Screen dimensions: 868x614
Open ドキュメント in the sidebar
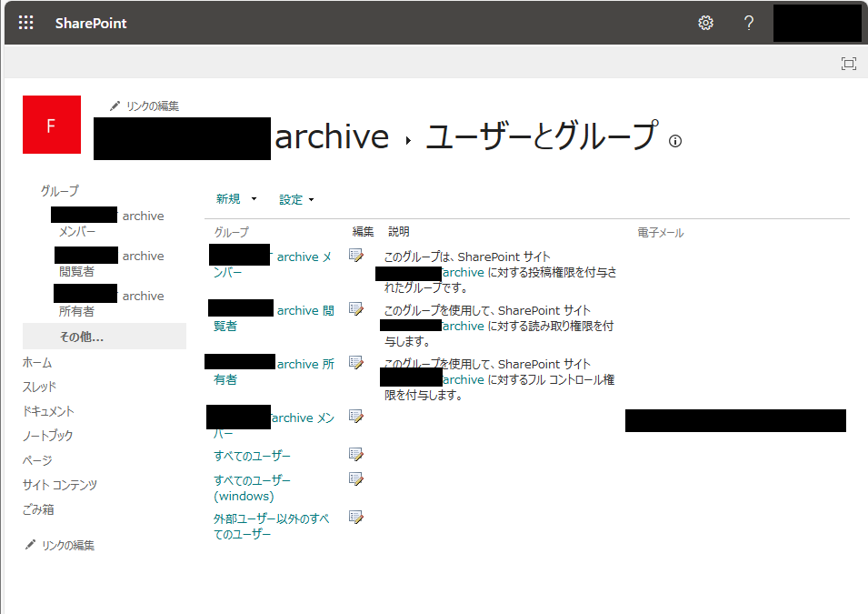(x=48, y=411)
